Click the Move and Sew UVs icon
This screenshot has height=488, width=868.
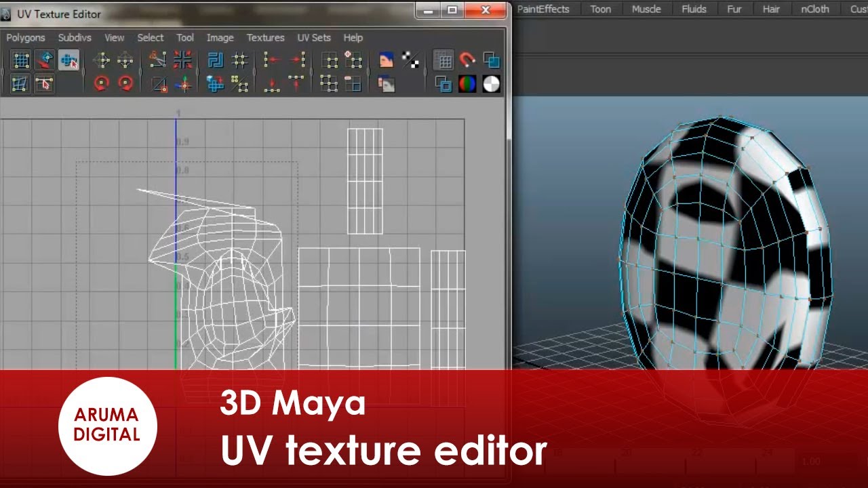pyautogui.click(x=182, y=84)
